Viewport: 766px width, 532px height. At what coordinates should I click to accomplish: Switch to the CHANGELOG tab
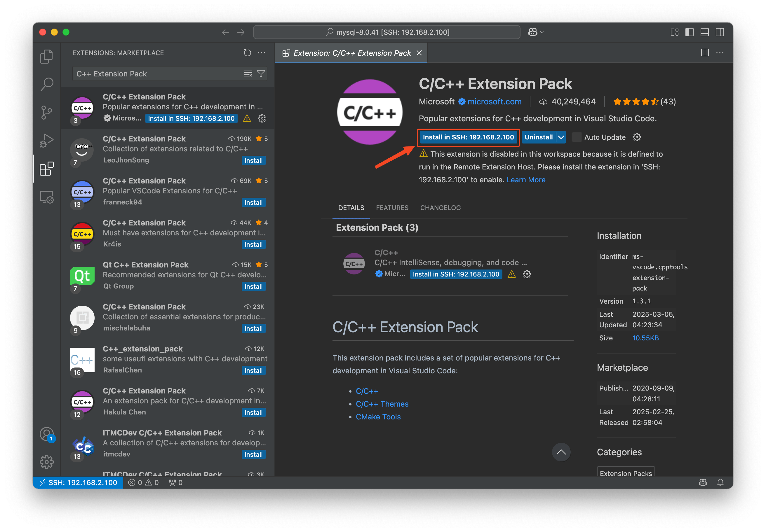click(441, 208)
